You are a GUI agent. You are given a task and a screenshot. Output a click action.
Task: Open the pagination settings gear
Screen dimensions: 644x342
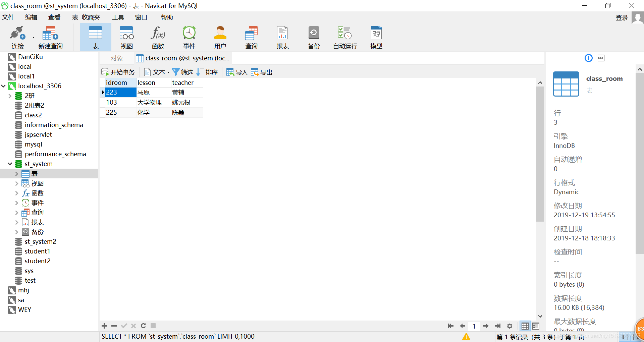(x=510, y=326)
